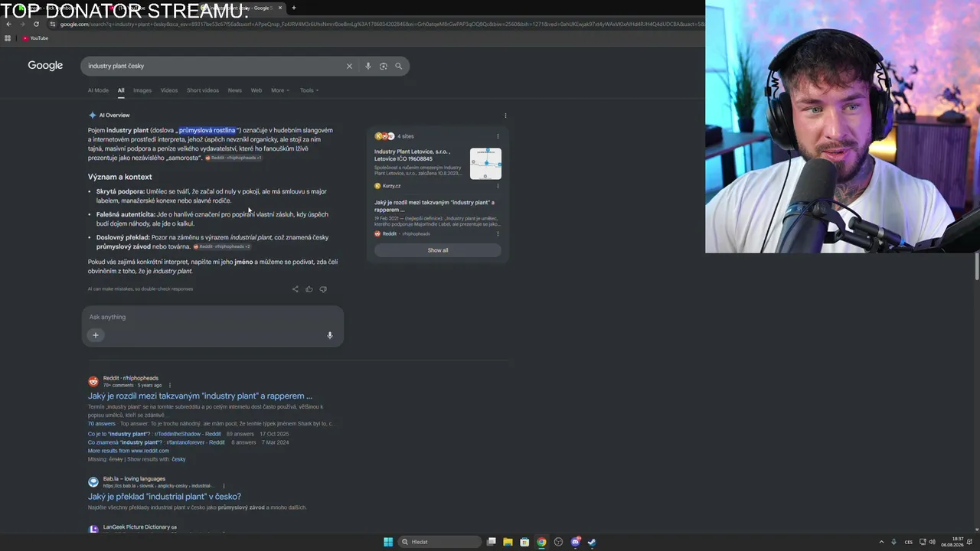Open a new browser tab with the plus button

(x=293, y=8)
